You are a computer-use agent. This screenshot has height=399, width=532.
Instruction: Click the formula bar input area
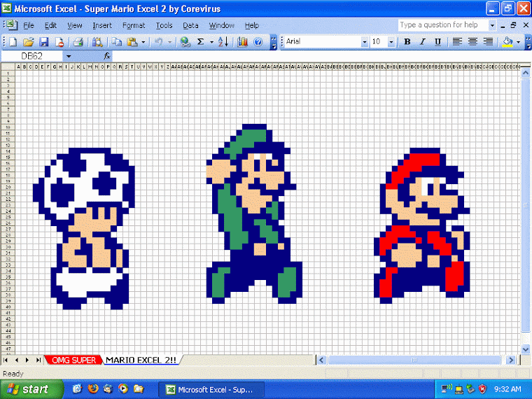click(321, 56)
